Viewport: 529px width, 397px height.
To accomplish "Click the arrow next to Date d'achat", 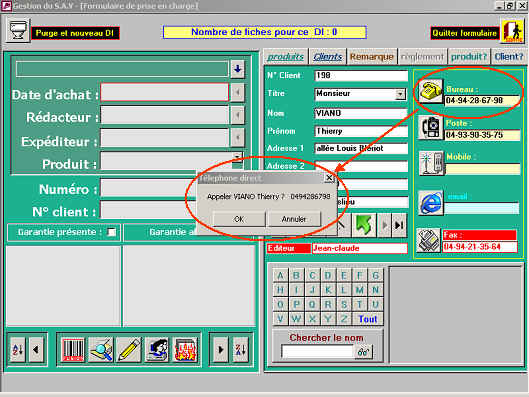I will [x=238, y=92].
